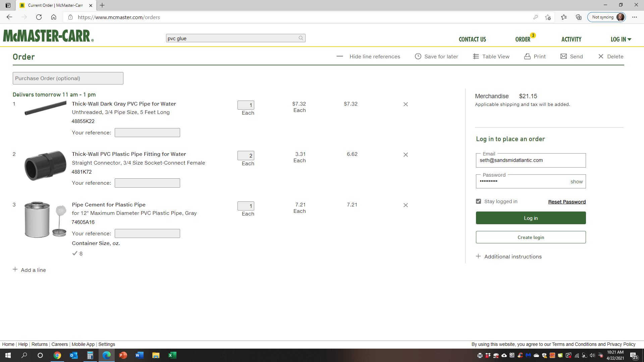This screenshot has width=644, height=362.
Task: Click the Save for later clock icon
Action: 418,56
